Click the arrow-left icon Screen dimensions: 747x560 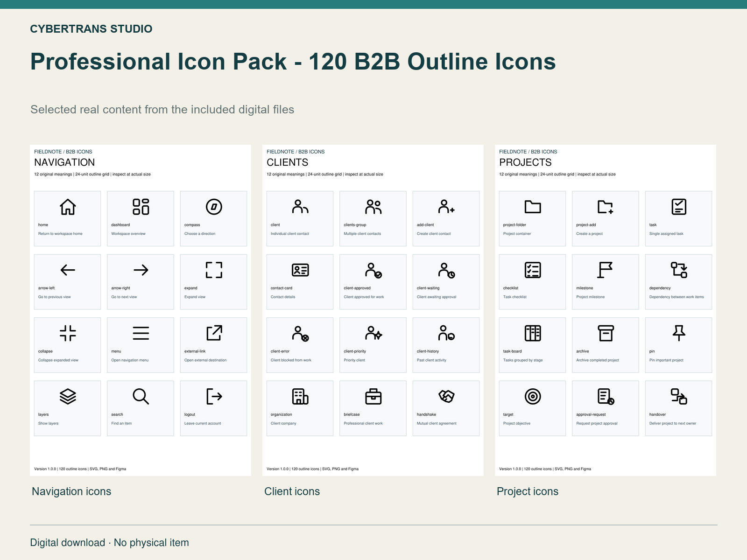pos(68,270)
